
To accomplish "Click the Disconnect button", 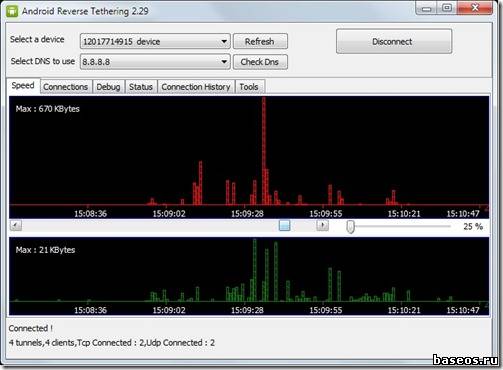I will [394, 42].
